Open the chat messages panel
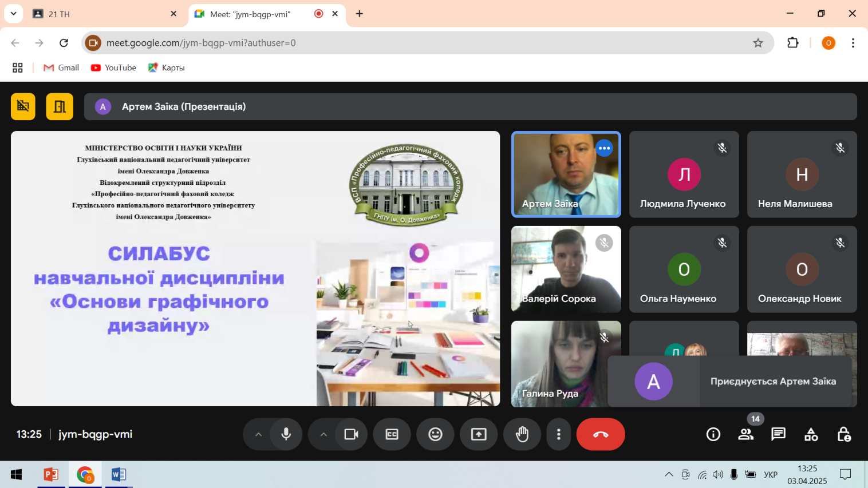The image size is (868, 488). [778, 434]
